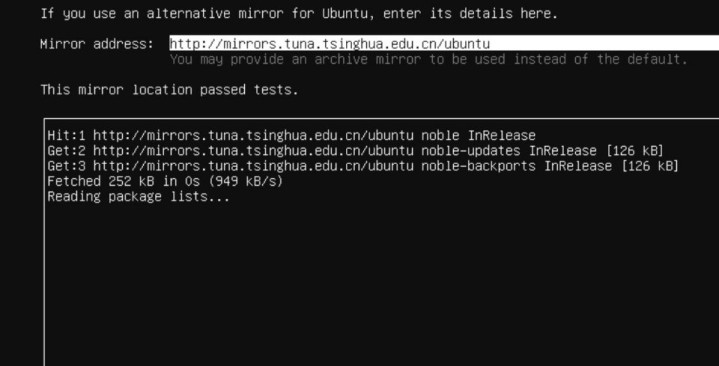This screenshot has height=366, width=719.
Task: Click the empty area inside the log box
Action: (381, 284)
